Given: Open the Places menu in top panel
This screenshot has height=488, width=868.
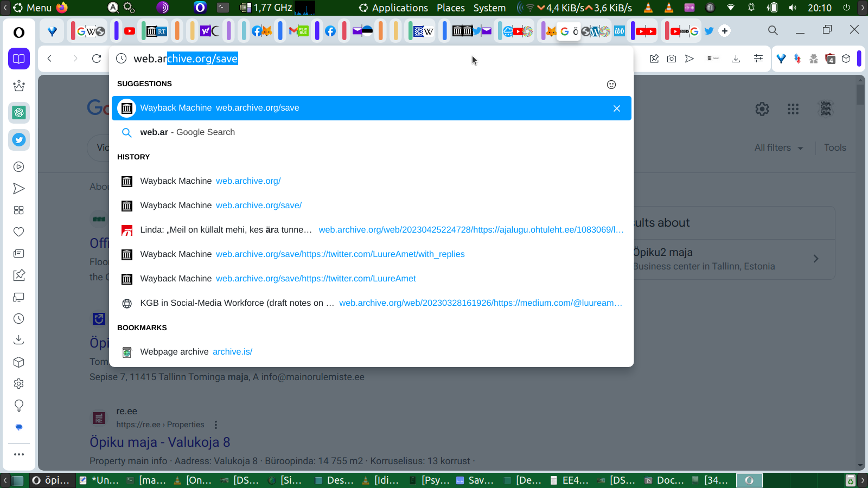Looking at the screenshot, I should click(451, 8).
